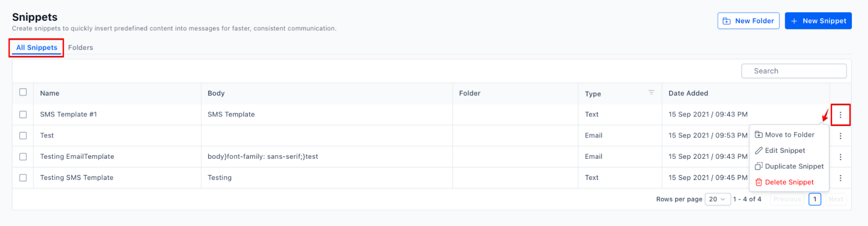The image size is (868, 226).
Task: Focus the Search input field
Action: click(x=794, y=71)
